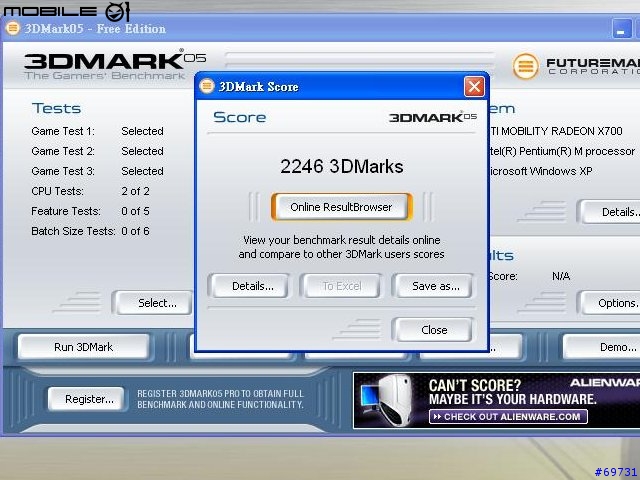Click the Microsoft Windows XP text

point(540,171)
